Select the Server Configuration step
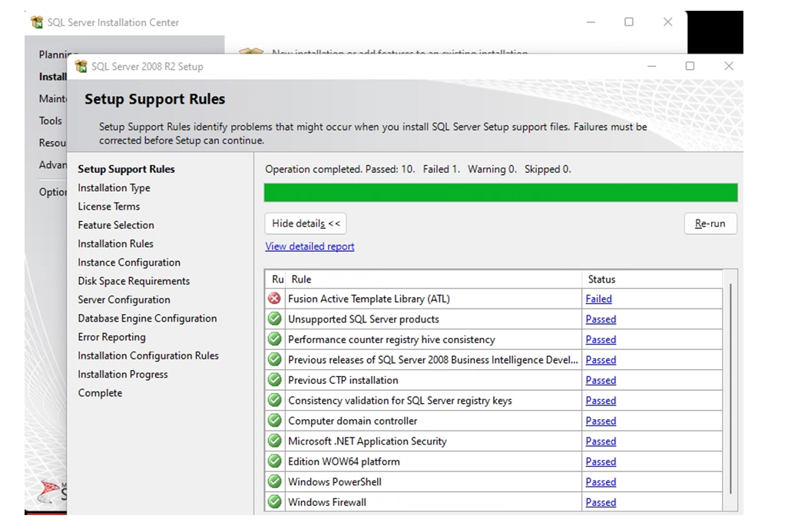 [124, 299]
